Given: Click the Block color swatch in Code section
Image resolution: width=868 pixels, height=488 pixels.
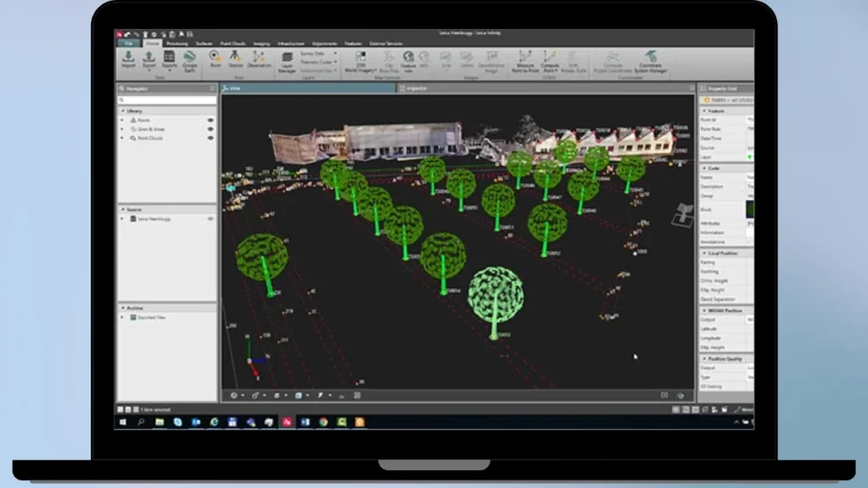Looking at the screenshot, I should pyautogui.click(x=749, y=210).
